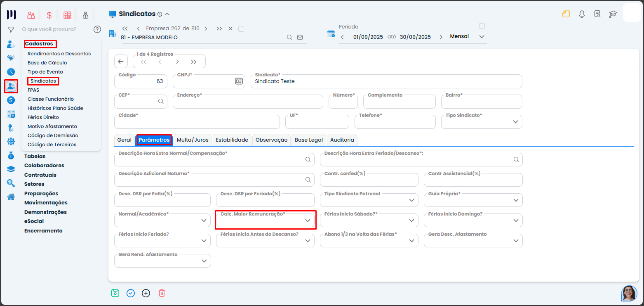Click the yellow sticky note icon
Image resolution: width=644 pixels, height=306 pixels.
tap(566, 14)
